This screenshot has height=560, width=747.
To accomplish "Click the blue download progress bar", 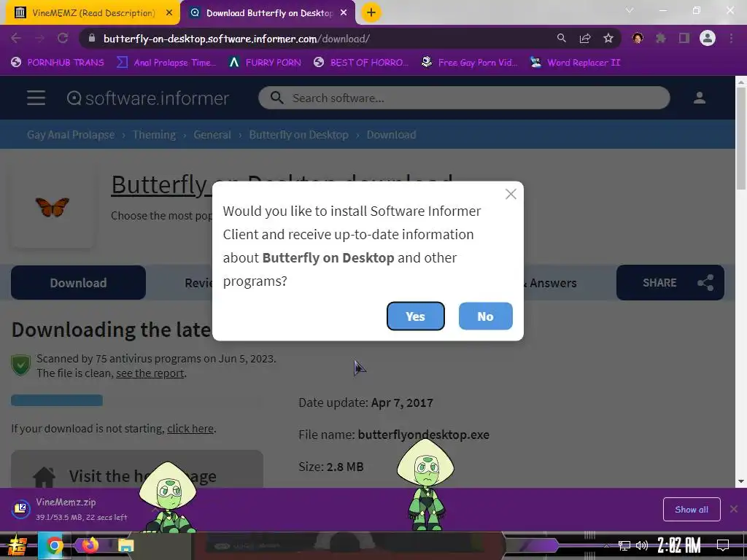I will [57, 400].
